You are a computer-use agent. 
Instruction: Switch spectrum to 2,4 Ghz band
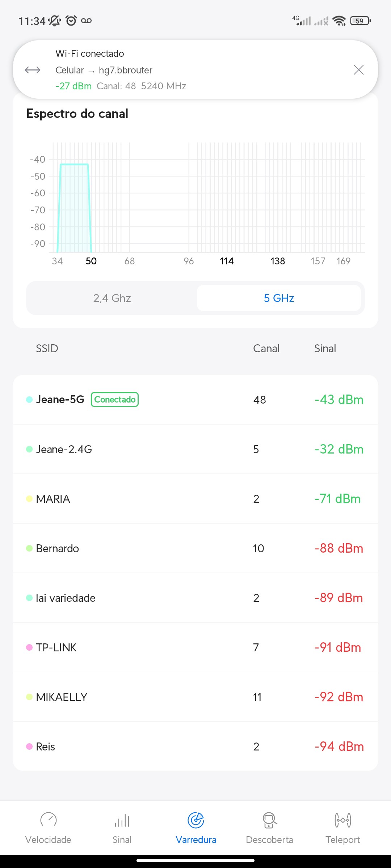(112, 298)
